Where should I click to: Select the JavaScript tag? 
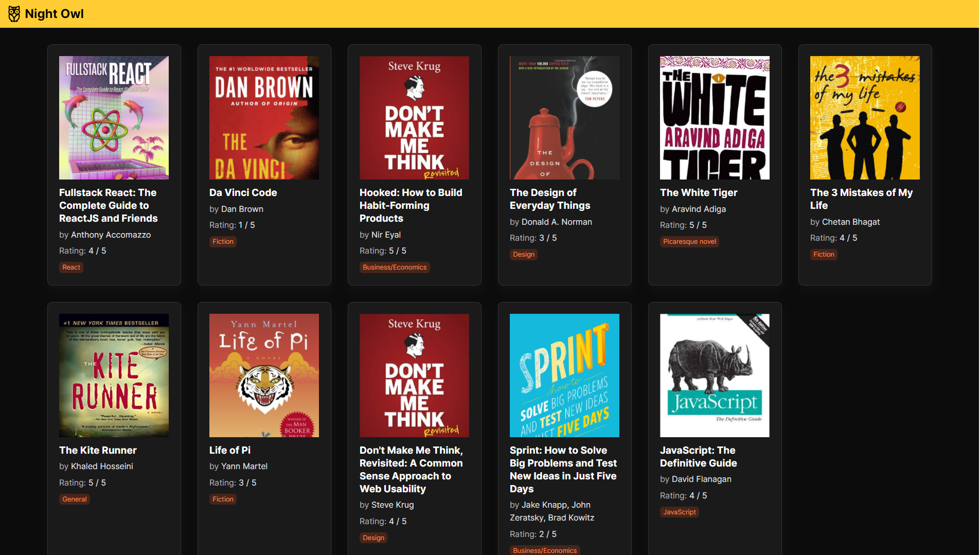coord(680,512)
